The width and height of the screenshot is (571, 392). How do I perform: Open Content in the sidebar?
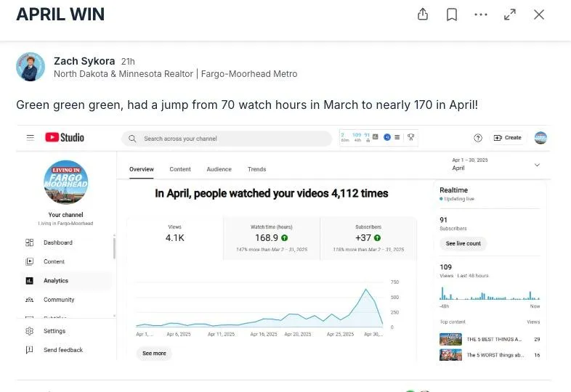tap(66, 261)
